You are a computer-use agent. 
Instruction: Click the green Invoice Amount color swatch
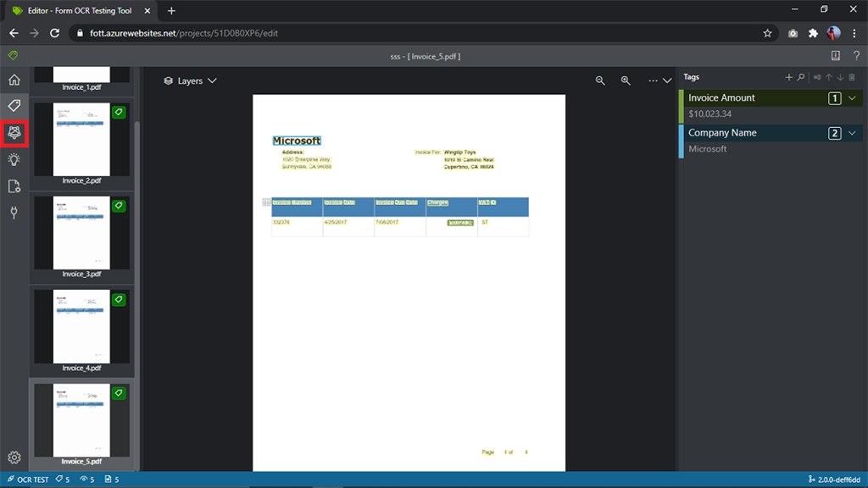(x=681, y=104)
